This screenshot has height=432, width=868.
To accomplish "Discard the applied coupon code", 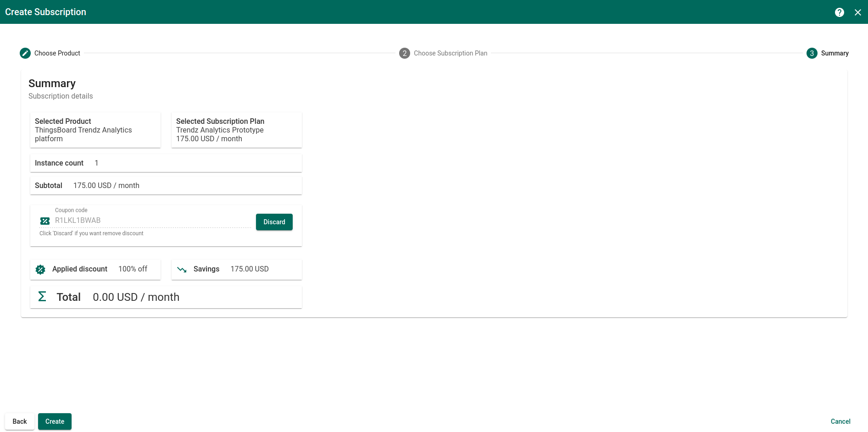I will point(274,222).
